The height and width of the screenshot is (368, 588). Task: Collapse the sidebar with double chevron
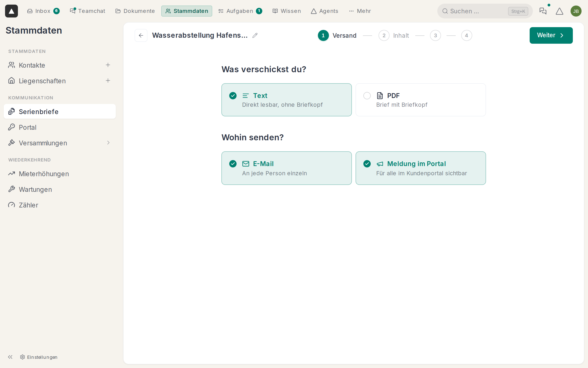(10, 357)
